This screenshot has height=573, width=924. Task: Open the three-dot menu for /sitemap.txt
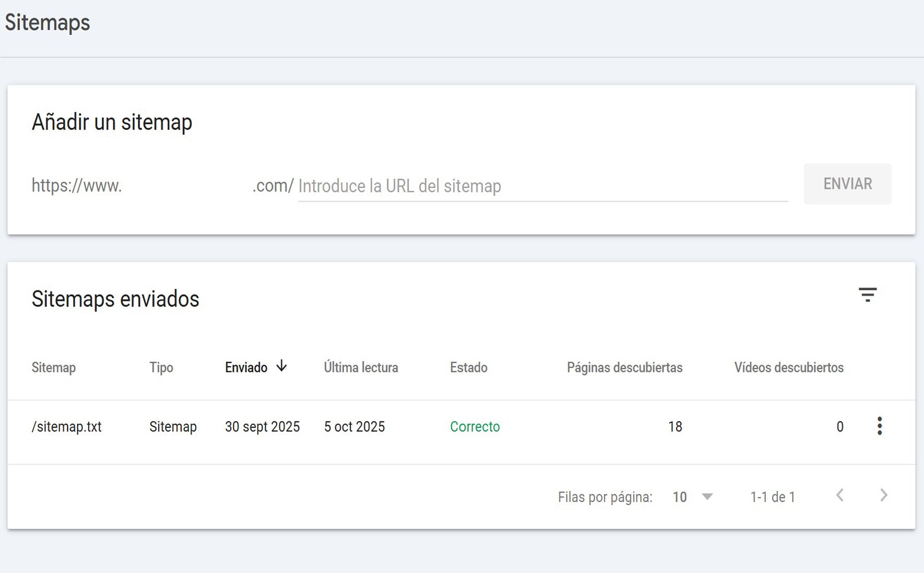(x=879, y=426)
